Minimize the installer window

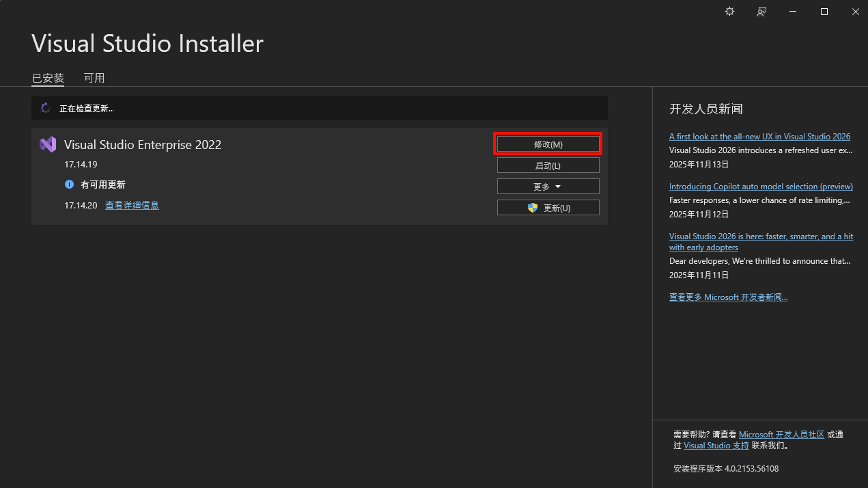tap(792, 12)
